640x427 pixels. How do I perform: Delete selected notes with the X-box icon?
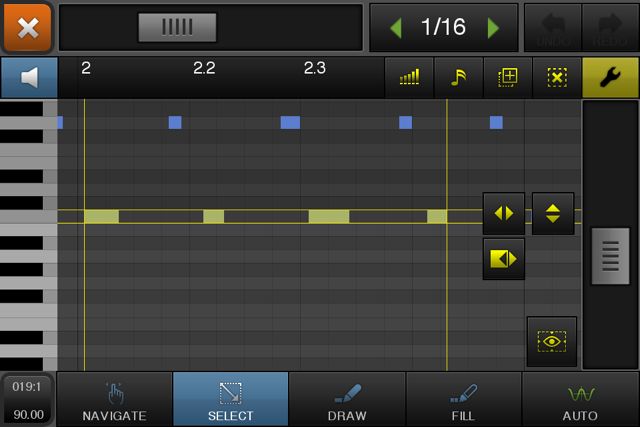557,78
